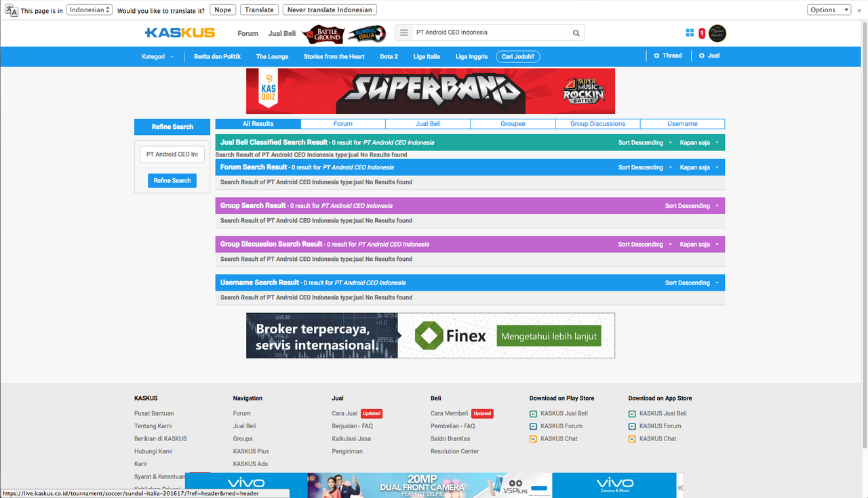
Task: Open Pusat Bantuan footer link
Action: pyautogui.click(x=154, y=413)
